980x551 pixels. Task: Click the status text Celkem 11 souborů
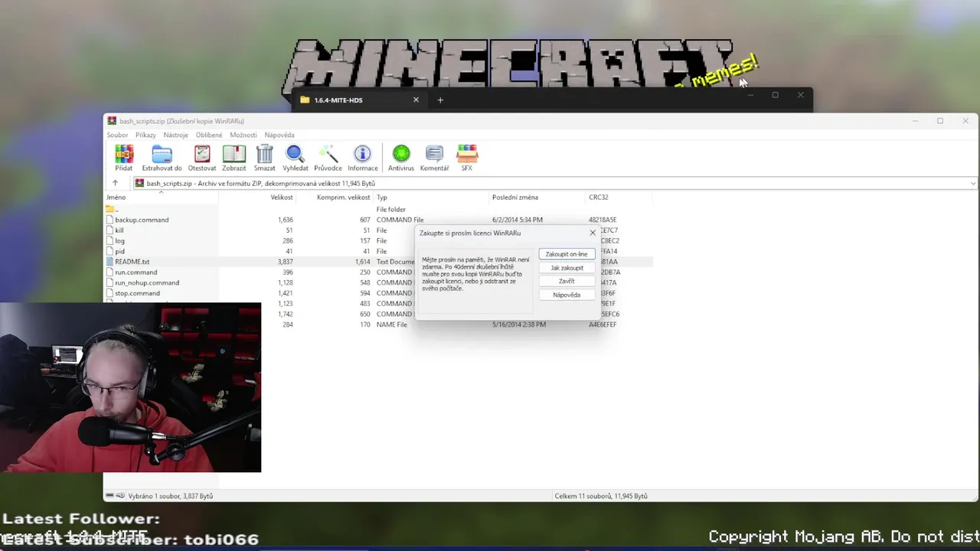click(601, 496)
